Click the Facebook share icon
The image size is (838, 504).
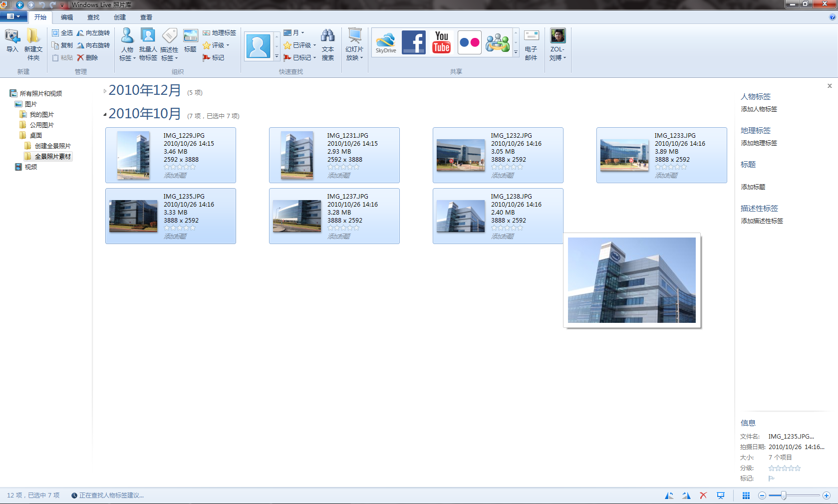click(414, 42)
